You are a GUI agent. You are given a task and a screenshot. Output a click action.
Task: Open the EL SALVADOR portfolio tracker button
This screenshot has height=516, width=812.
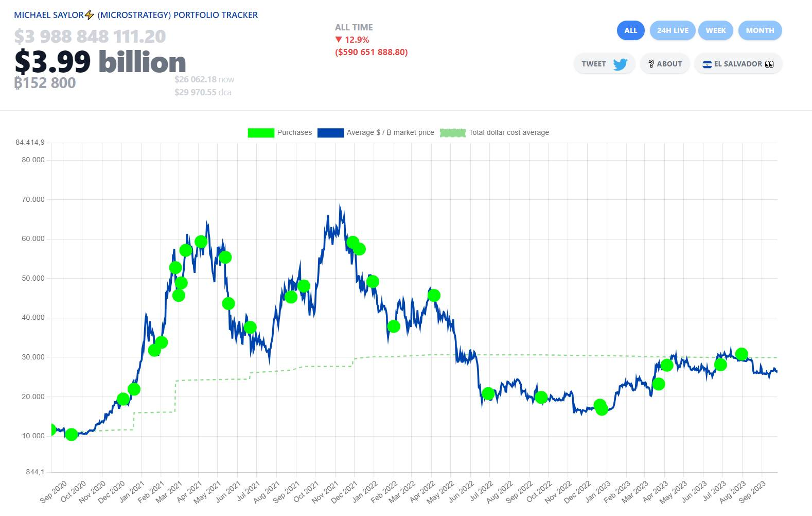click(738, 64)
